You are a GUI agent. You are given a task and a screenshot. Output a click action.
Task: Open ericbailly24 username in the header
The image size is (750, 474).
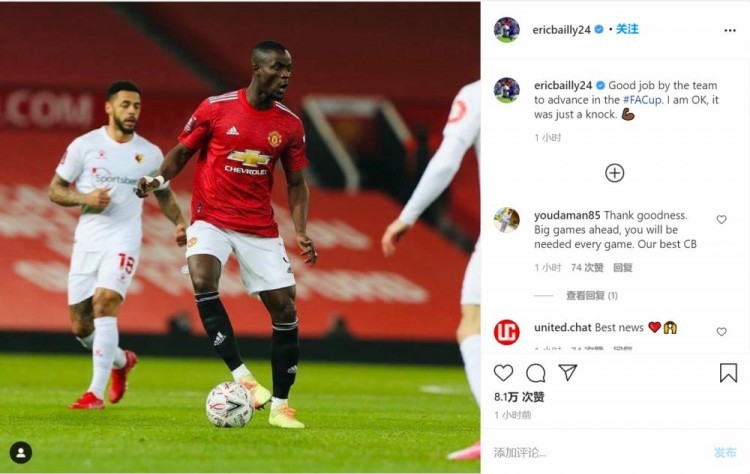pos(561,30)
